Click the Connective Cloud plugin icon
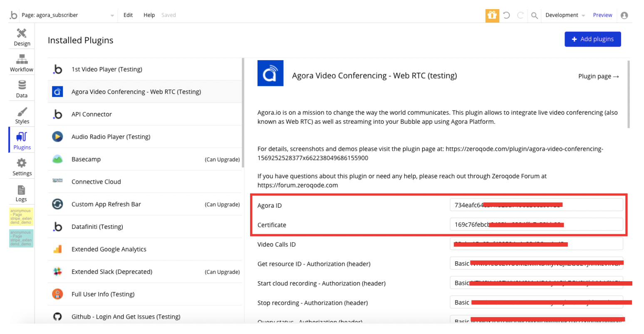The width and height of the screenshot is (644, 334). tap(57, 181)
